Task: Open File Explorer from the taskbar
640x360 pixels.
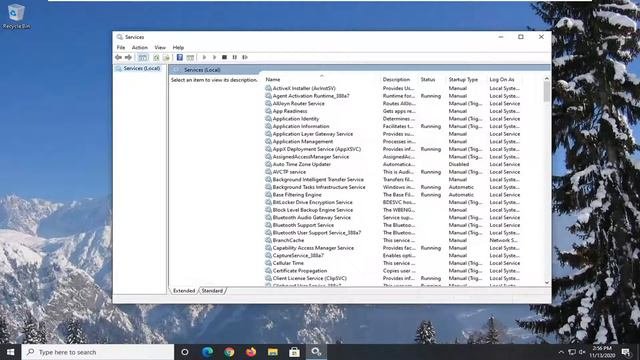Action: [x=273, y=352]
